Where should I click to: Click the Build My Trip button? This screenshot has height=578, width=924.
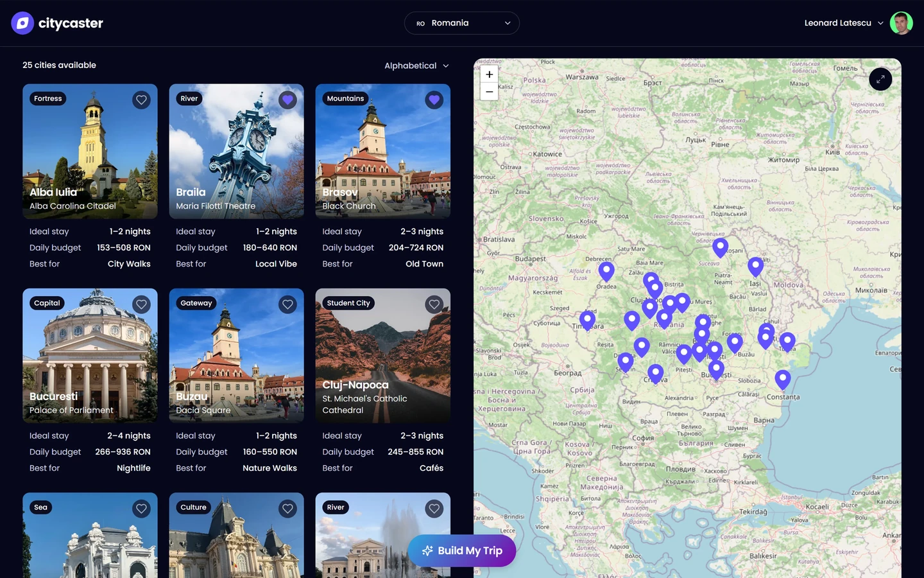462,550
